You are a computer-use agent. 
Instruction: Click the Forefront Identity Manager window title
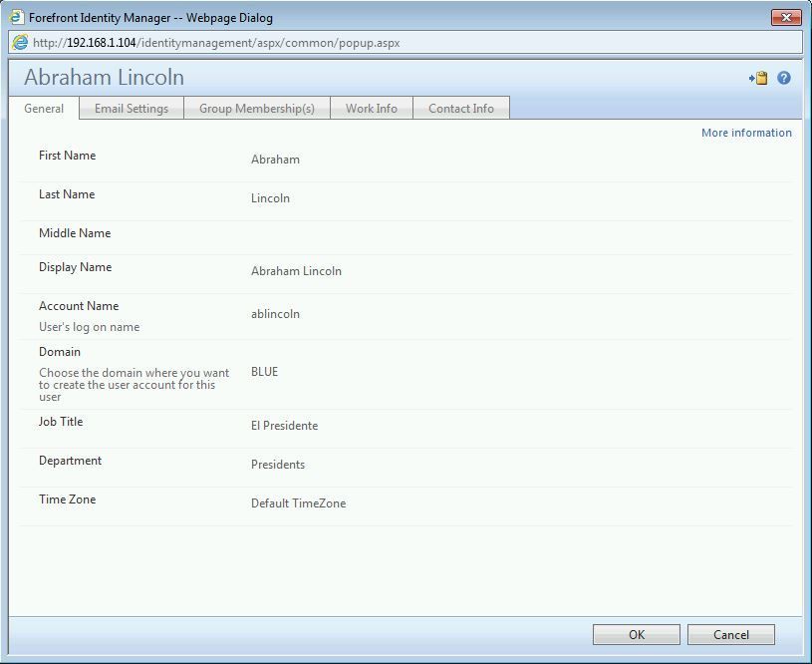(x=150, y=18)
